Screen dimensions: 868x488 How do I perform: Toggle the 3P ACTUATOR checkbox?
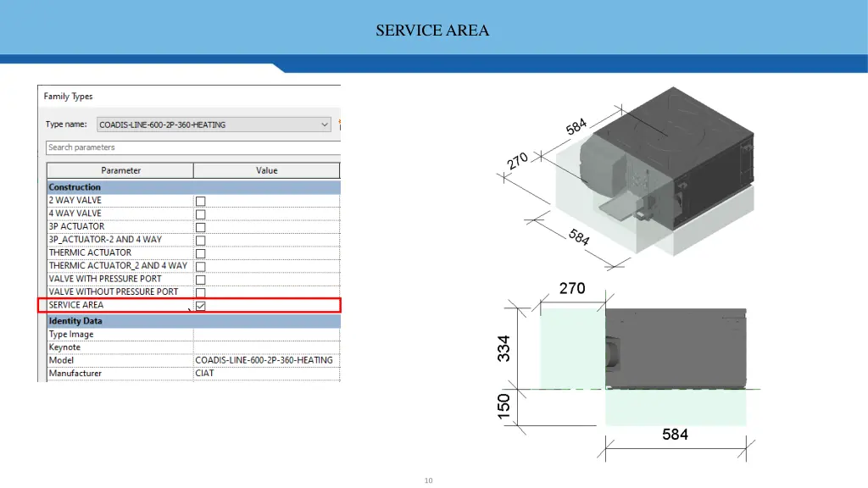pos(200,226)
